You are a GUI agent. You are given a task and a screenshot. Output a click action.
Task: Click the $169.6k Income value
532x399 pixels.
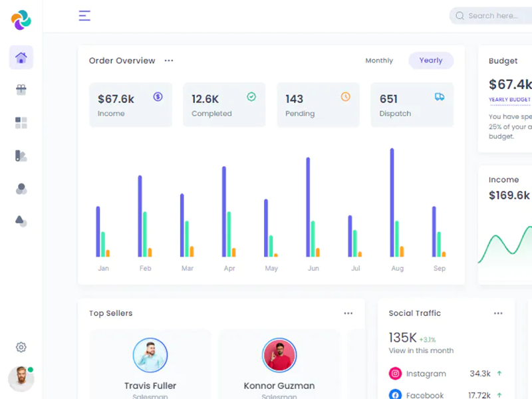(x=509, y=195)
